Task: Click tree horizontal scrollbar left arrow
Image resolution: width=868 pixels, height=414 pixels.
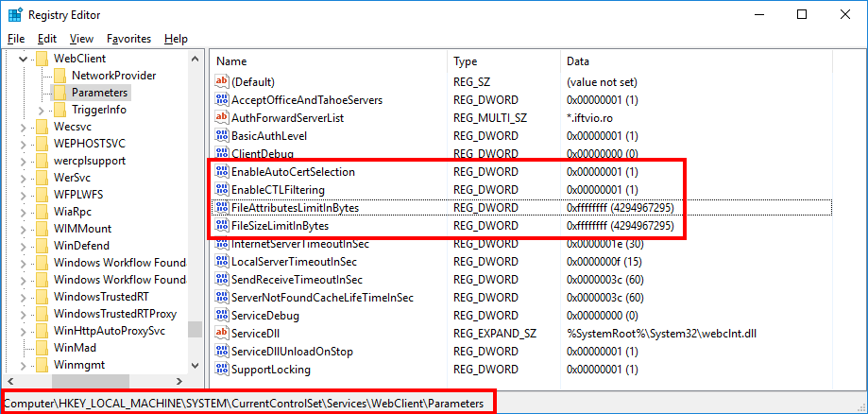Action: click(x=10, y=381)
